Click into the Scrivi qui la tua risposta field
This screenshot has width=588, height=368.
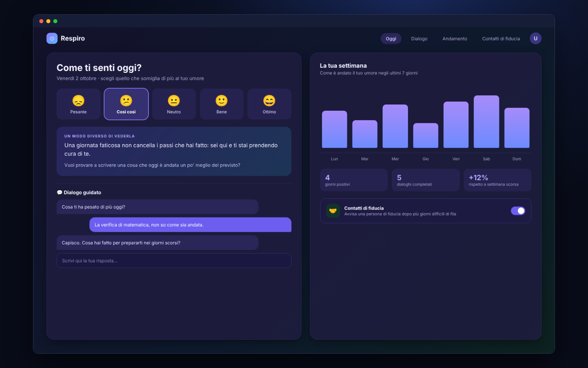(x=174, y=261)
